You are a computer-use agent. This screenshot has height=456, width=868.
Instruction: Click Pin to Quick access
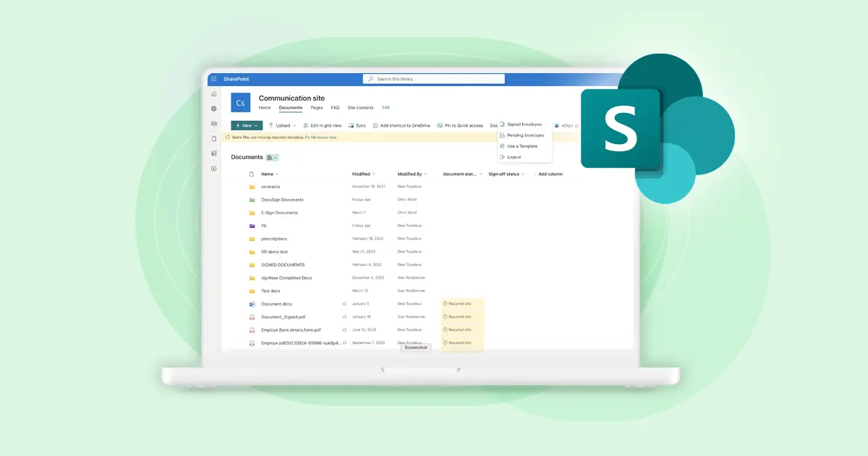[x=460, y=125]
